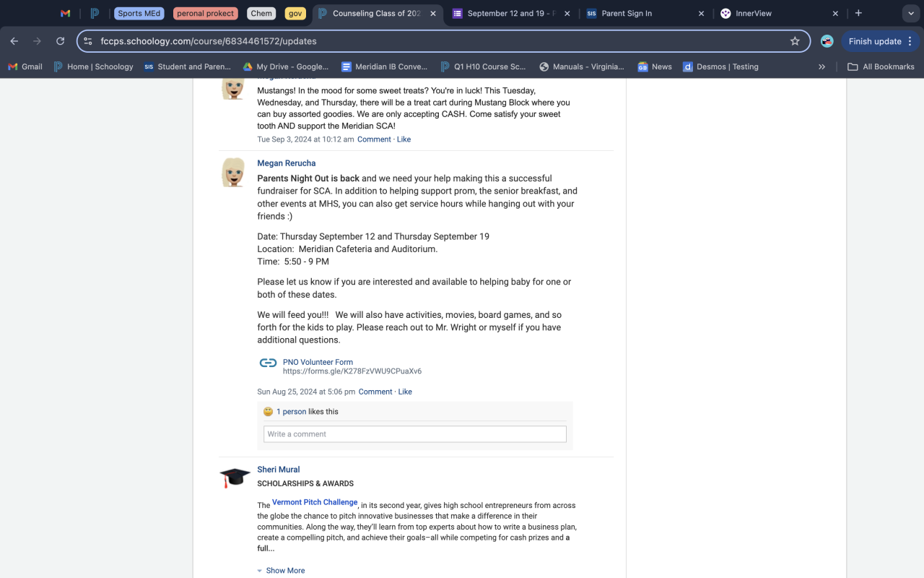Viewport: 924px width, 578px height.
Task: Open the Chrome three-dot menu
Action: point(910,41)
